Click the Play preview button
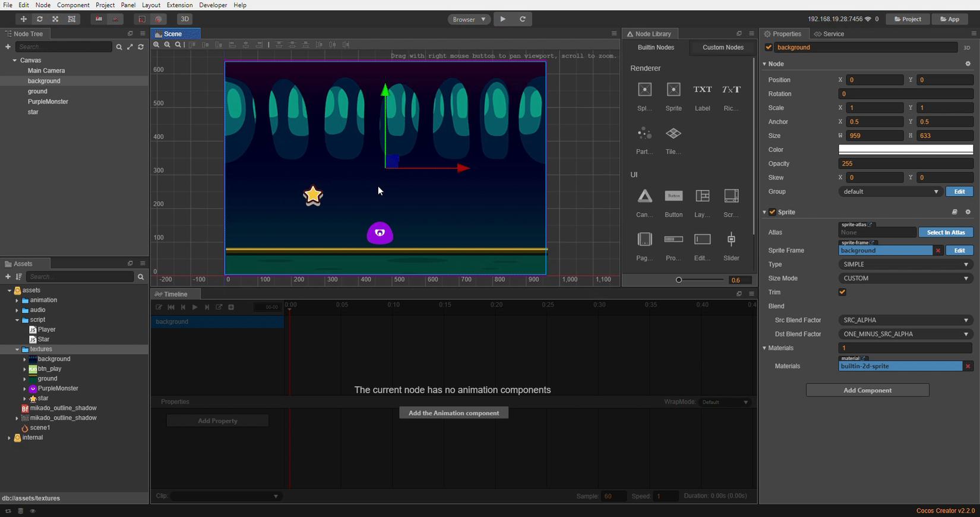Screen dimensions: 980x517 [x=503, y=19]
